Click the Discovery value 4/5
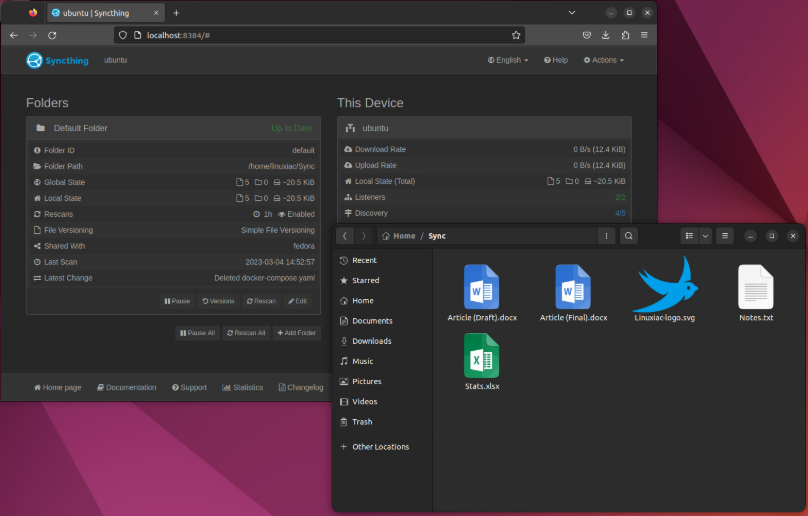Viewport: 808px width, 516px height. click(620, 213)
